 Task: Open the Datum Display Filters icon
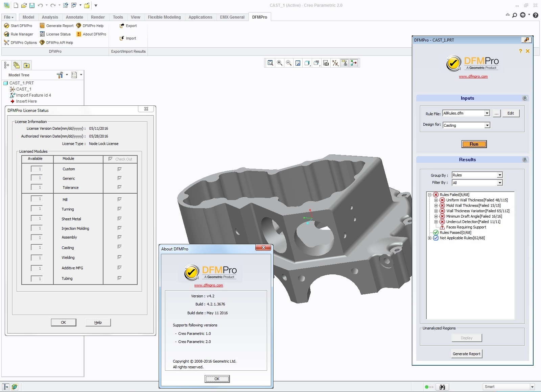click(335, 63)
